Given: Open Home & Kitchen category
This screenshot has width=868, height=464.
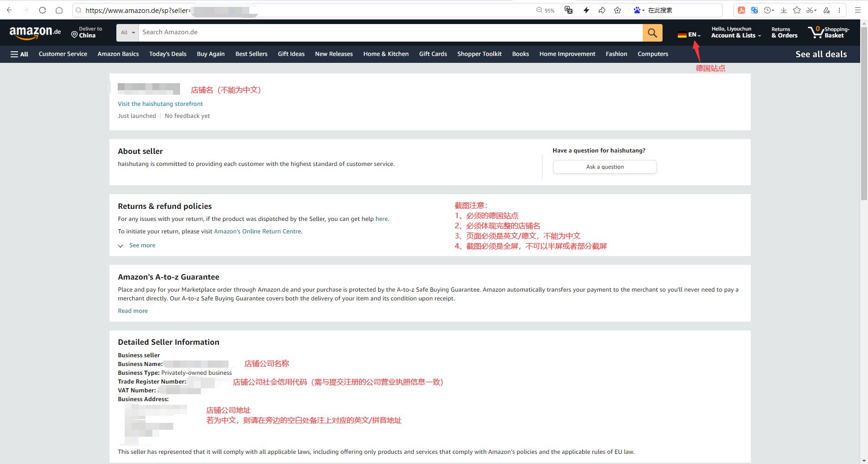Looking at the screenshot, I should pos(386,54).
